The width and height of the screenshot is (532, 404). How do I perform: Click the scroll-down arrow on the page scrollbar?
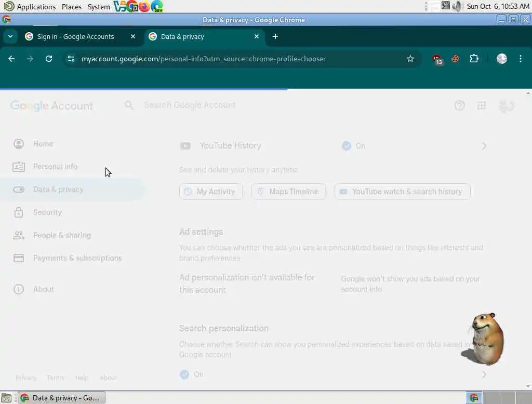coord(528,386)
